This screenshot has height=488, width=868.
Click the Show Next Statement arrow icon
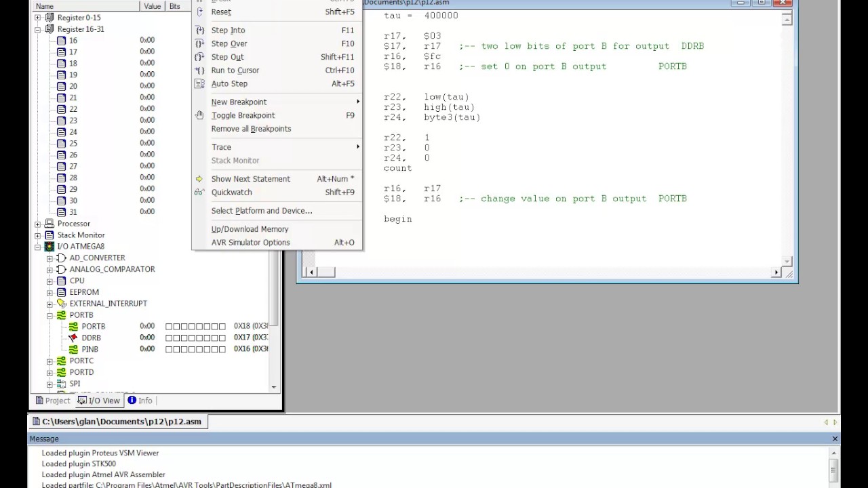click(199, 179)
